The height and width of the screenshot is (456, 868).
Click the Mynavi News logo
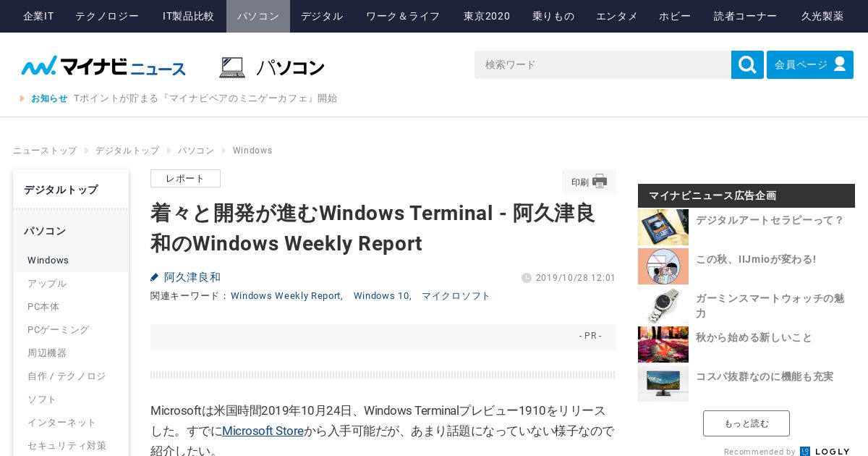(x=103, y=66)
